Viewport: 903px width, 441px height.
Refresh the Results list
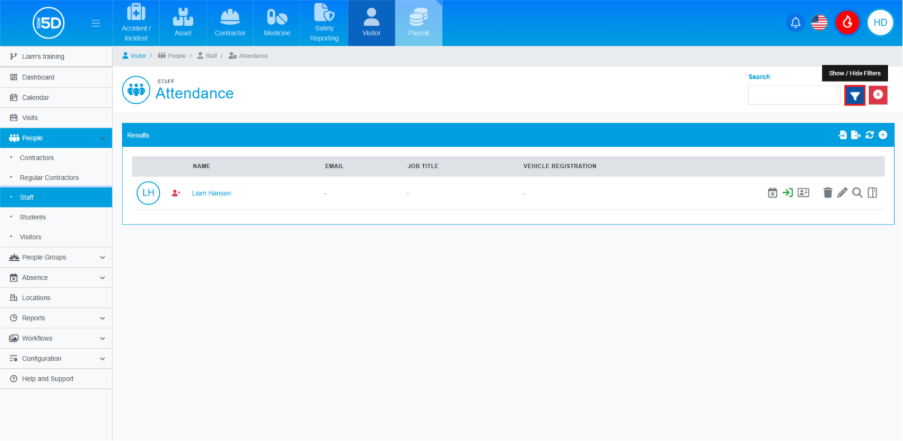click(x=869, y=135)
